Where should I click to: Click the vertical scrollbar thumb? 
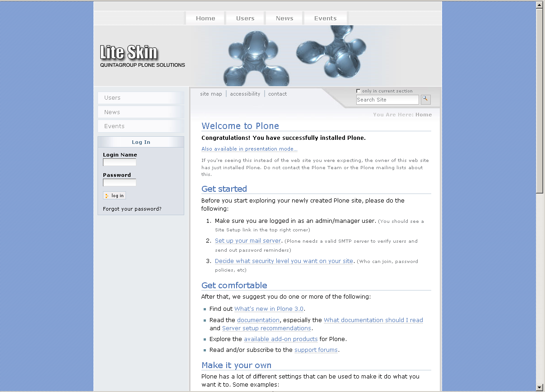[x=540, y=101]
